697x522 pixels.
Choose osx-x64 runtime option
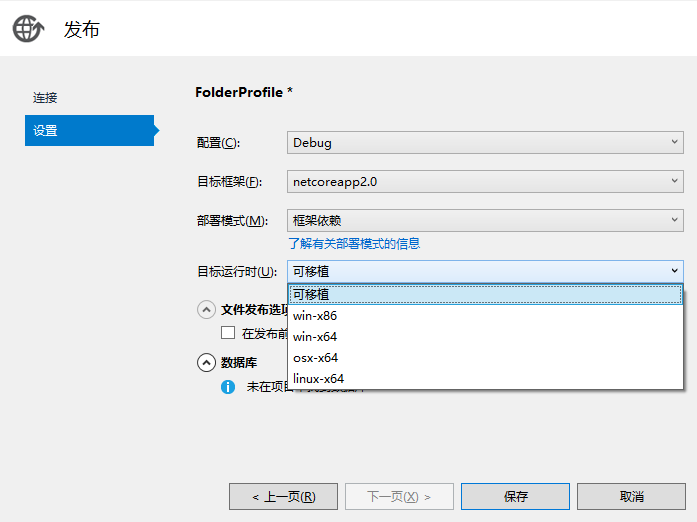(x=485, y=357)
